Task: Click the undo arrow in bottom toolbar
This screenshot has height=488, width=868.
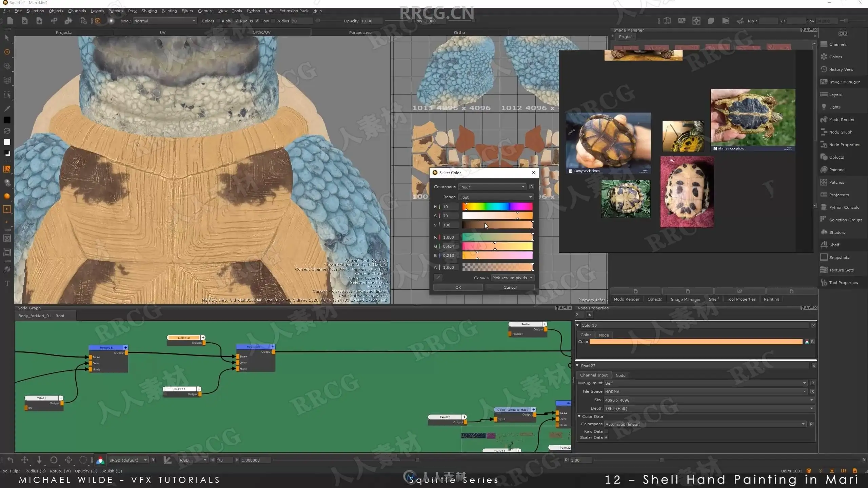Action: point(10,460)
